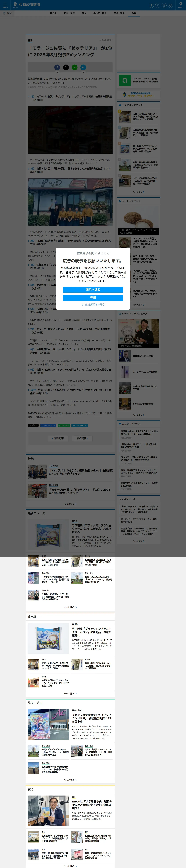Open X icon in the header

[x=158, y=5]
